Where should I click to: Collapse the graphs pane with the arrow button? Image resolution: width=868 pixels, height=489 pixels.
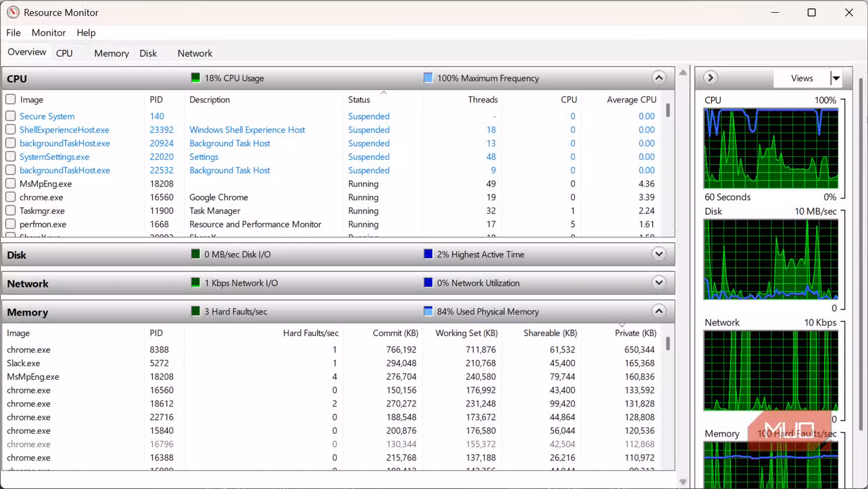(710, 78)
